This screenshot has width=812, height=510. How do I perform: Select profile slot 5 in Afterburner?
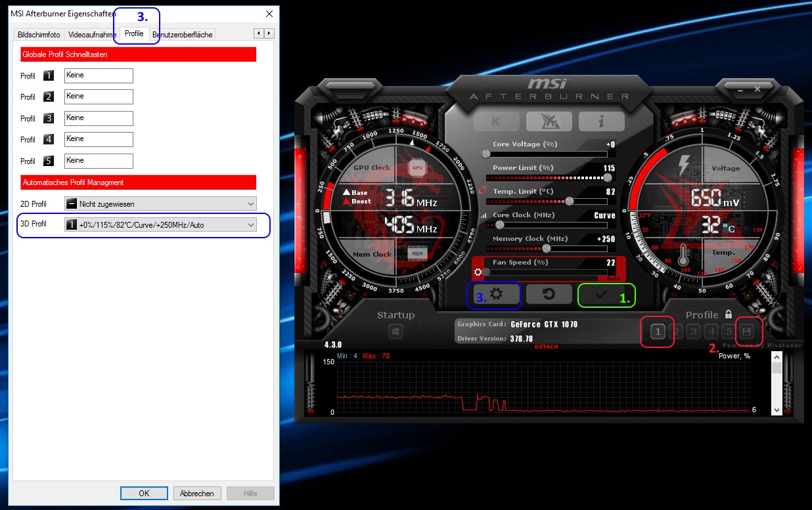click(x=729, y=331)
